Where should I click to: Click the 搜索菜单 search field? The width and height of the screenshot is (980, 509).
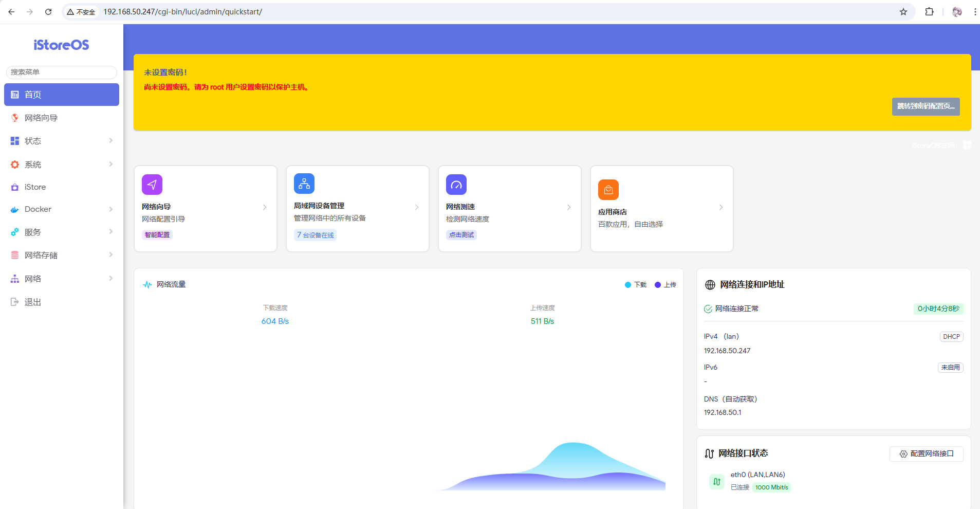point(62,72)
